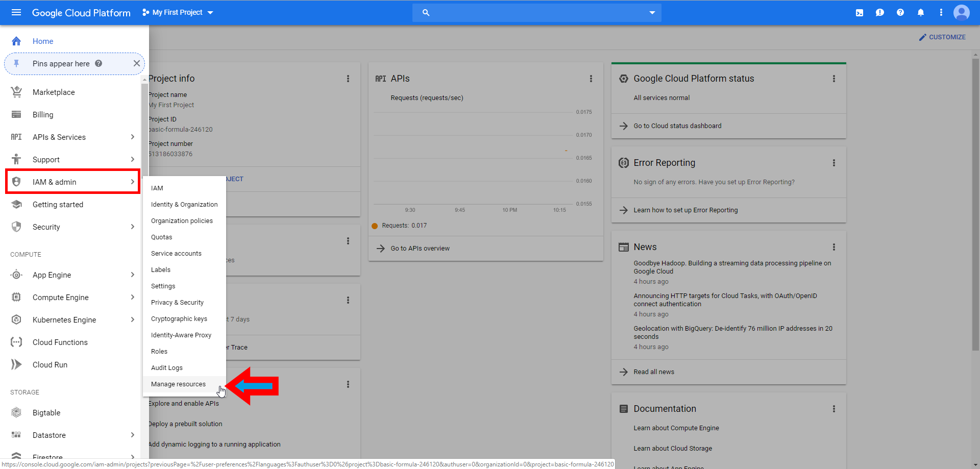Open the Goodbye Hadoop news article
Viewport: 980px width, 469px height.
[732, 267]
